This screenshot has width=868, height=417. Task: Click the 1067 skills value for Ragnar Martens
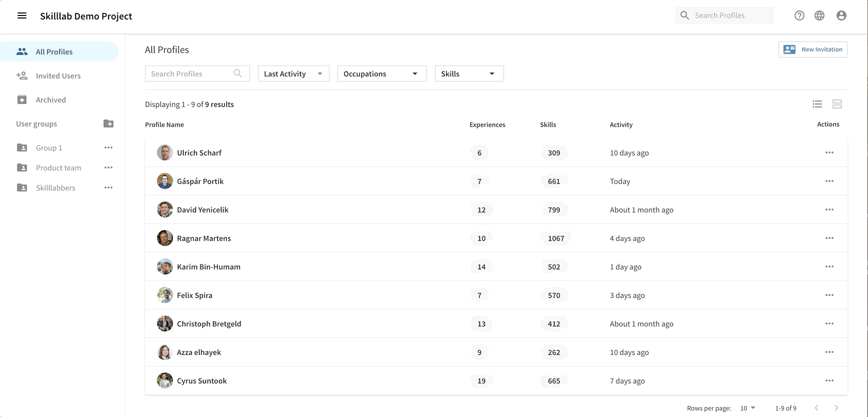click(556, 238)
